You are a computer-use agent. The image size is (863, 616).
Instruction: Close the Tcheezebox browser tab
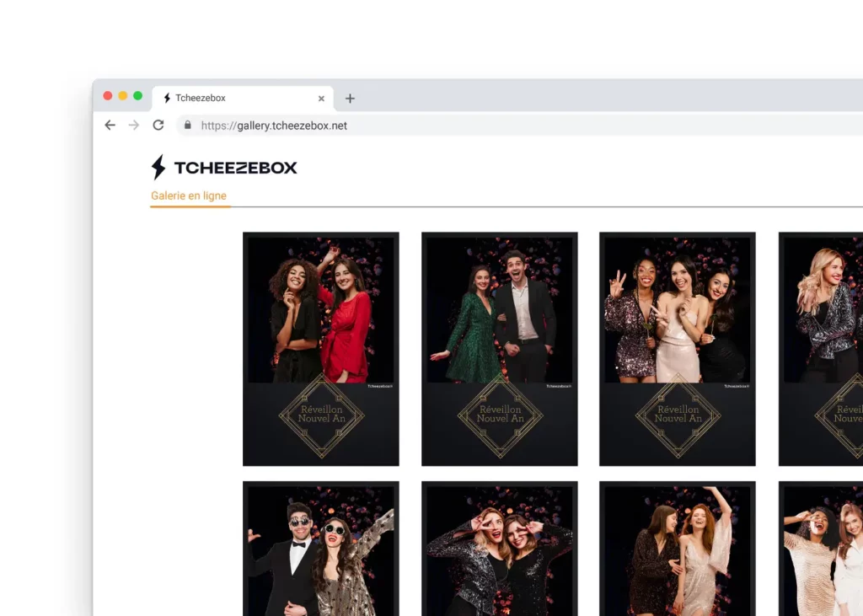(321, 99)
